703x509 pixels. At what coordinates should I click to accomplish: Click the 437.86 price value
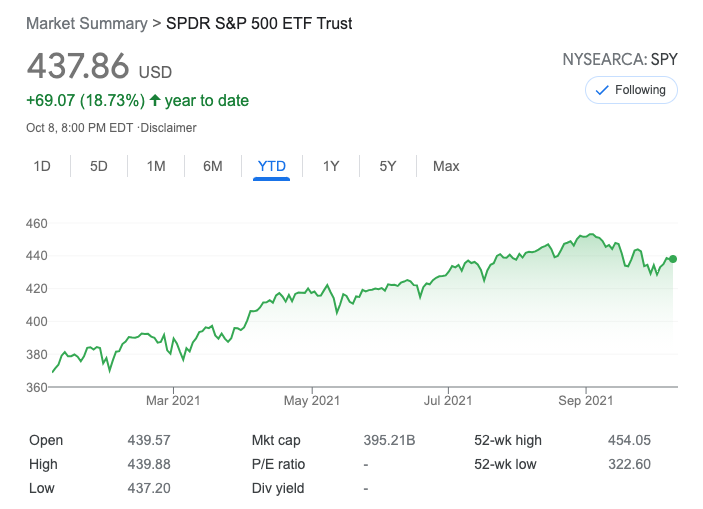(78, 66)
